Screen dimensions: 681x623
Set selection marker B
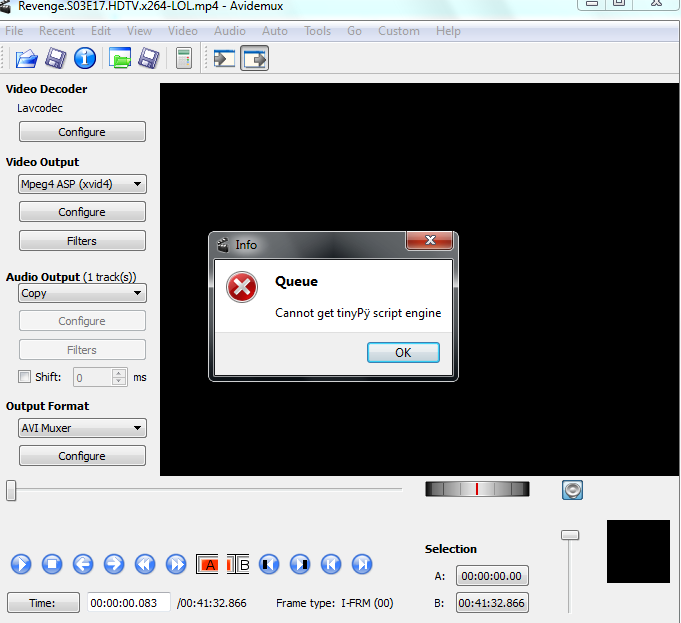click(x=238, y=564)
